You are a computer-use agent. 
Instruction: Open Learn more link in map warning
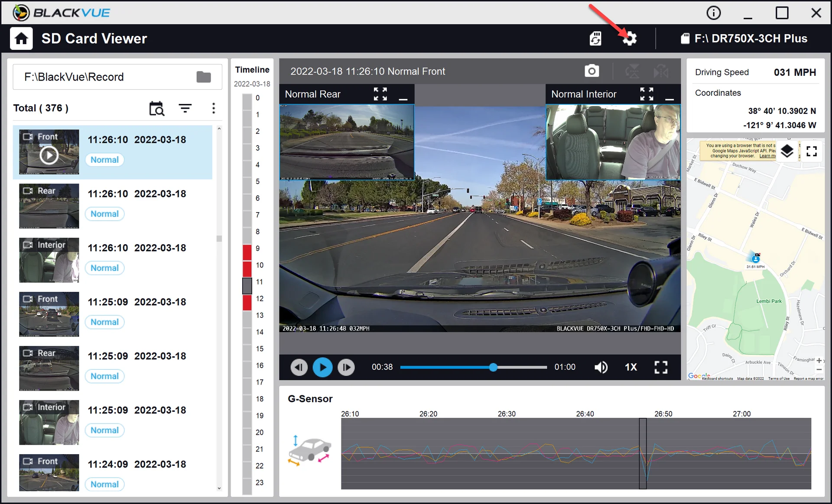click(x=767, y=156)
